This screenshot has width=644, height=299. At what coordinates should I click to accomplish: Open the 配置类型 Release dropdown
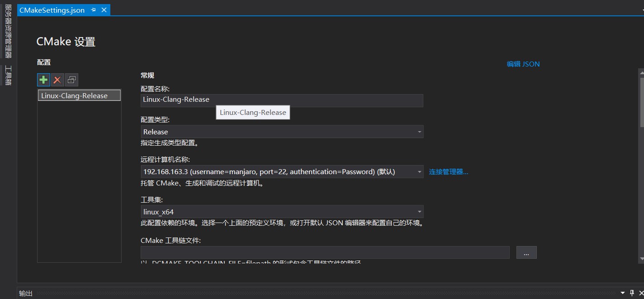pyautogui.click(x=420, y=132)
